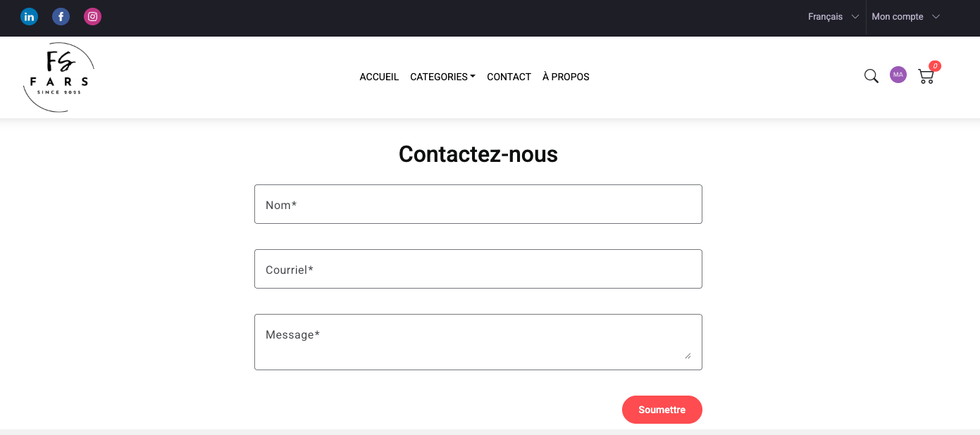Focus the Nom input field
This screenshot has height=435, width=980.
(478, 204)
